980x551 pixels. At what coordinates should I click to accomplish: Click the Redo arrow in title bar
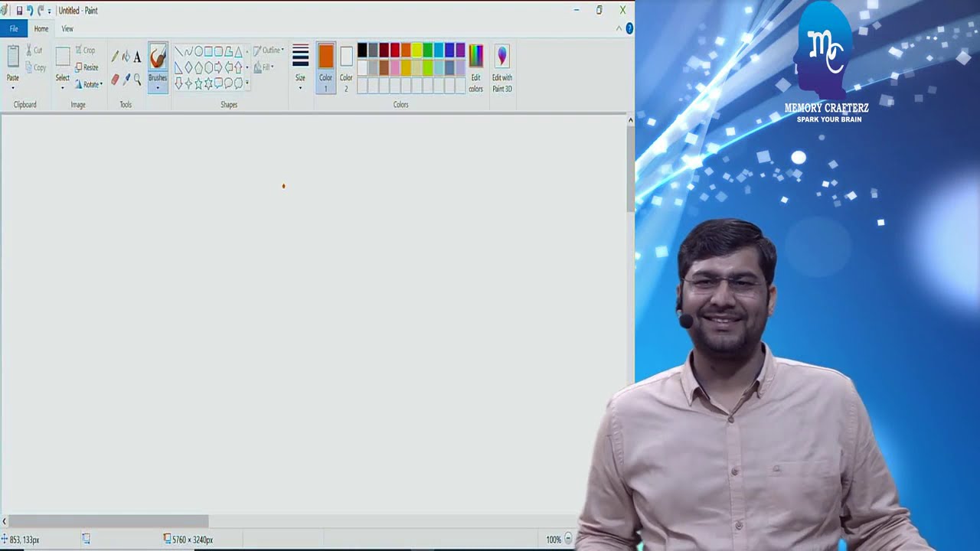tap(41, 11)
